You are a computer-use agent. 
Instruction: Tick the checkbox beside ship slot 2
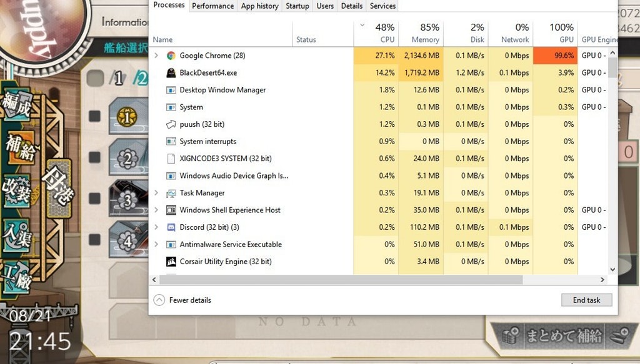click(x=95, y=157)
